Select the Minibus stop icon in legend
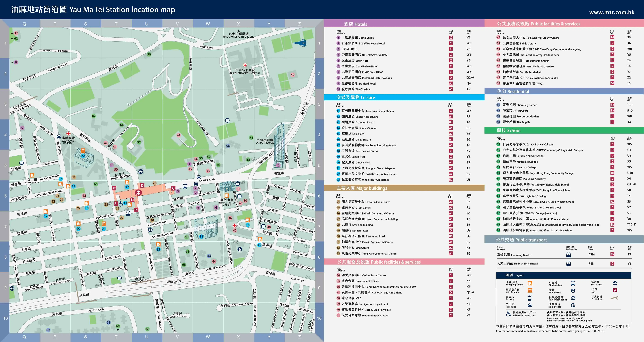The height and width of the screenshot is (342, 644). tap(573, 283)
